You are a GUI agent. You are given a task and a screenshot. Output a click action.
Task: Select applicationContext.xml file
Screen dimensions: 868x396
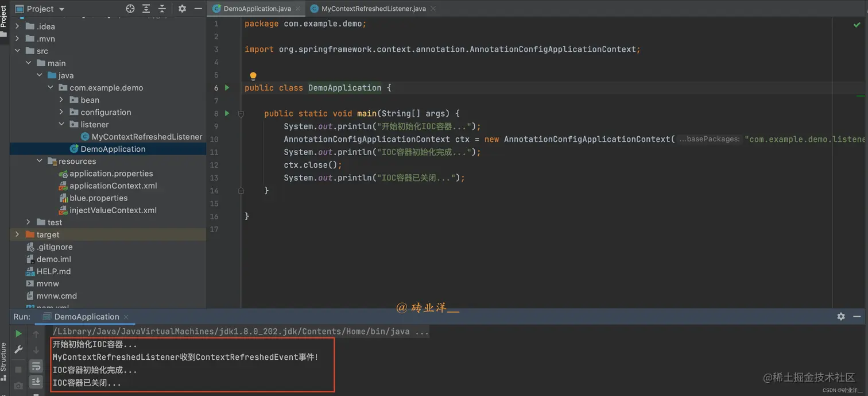108,186
